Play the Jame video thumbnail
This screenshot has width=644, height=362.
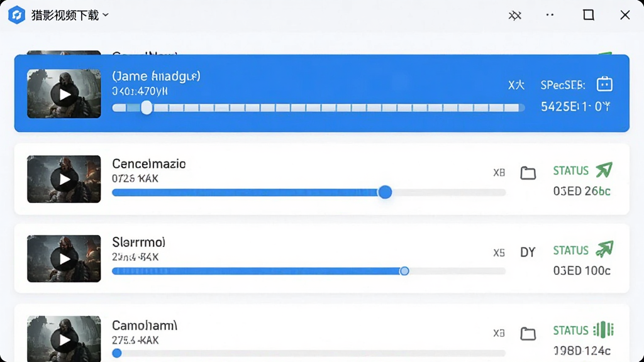click(x=64, y=94)
